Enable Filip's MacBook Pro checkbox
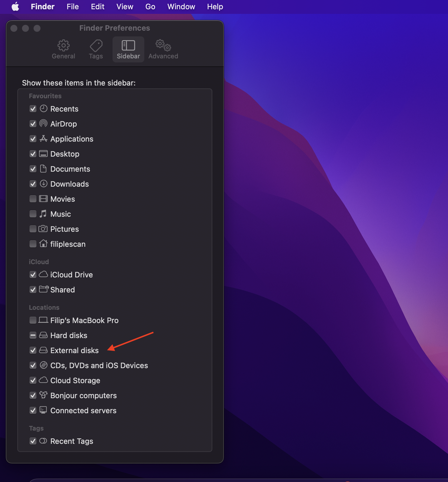 33,320
